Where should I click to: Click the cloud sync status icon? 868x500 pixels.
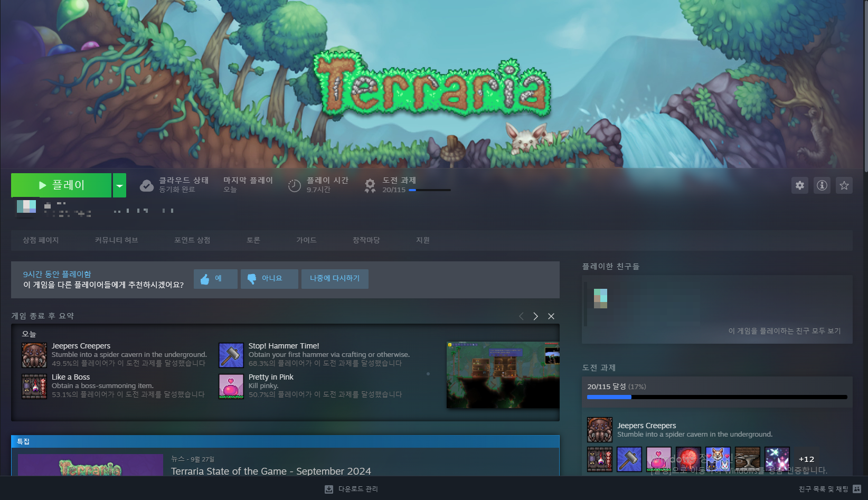pos(147,185)
